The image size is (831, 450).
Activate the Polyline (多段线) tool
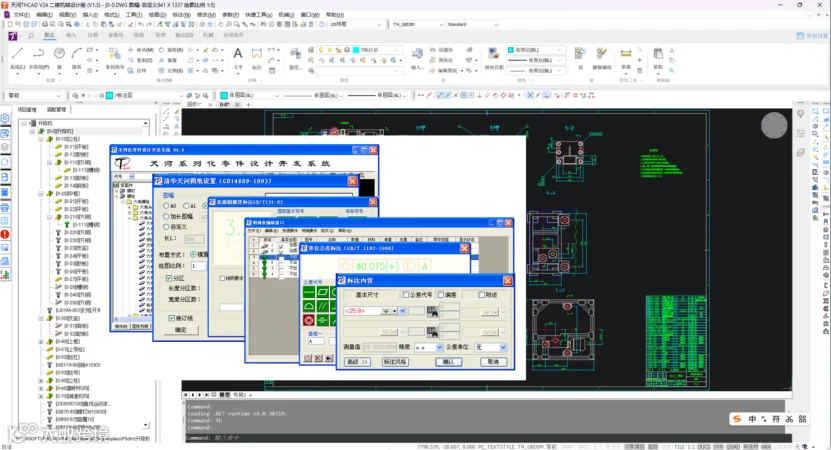[38, 54]
